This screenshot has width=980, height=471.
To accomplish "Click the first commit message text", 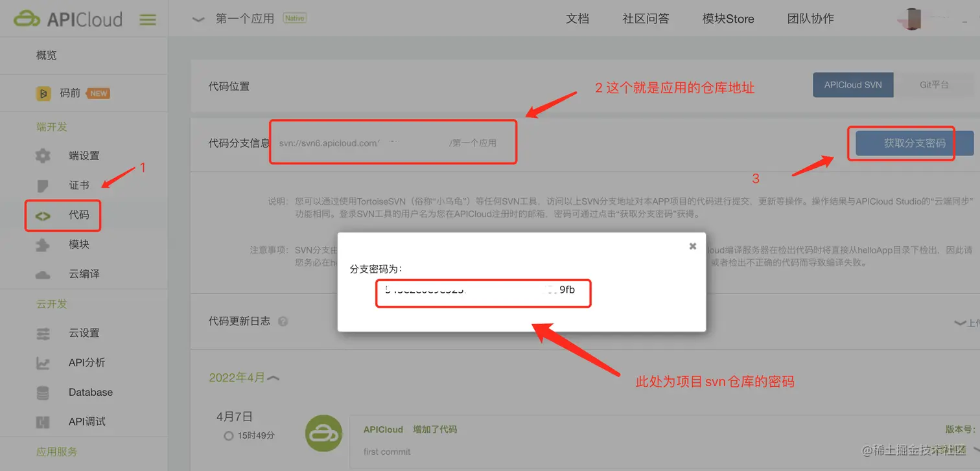I will [x=387, y=452].
